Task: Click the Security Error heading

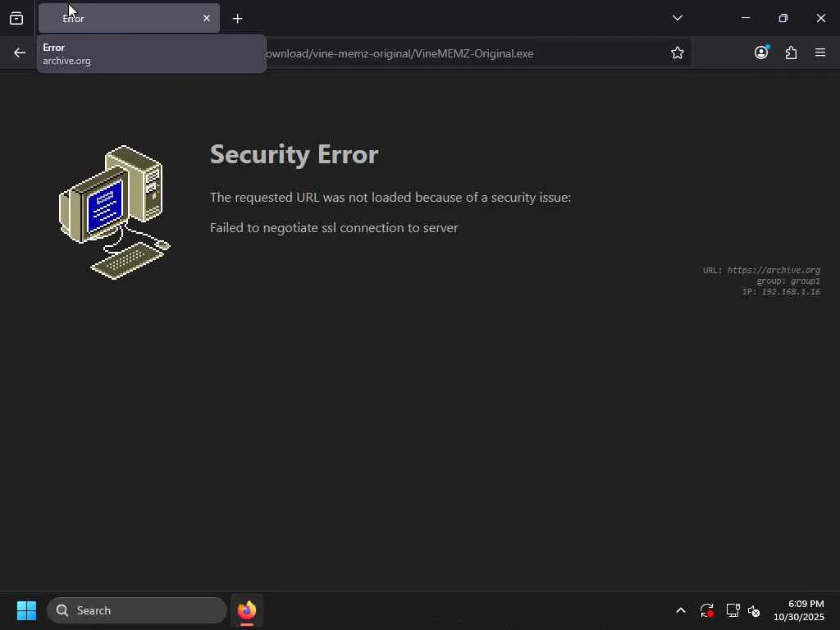Action: pos(294,154)
